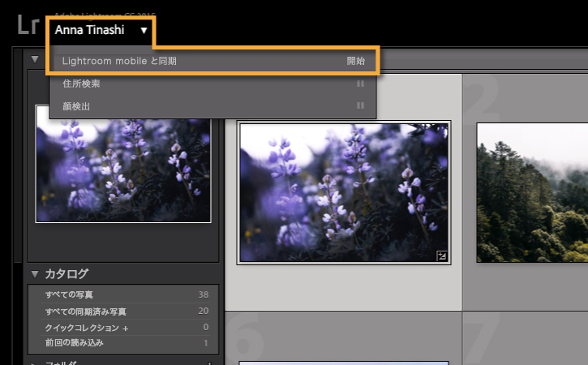Click the left panel collapse edge bar

tap(17, 156)
